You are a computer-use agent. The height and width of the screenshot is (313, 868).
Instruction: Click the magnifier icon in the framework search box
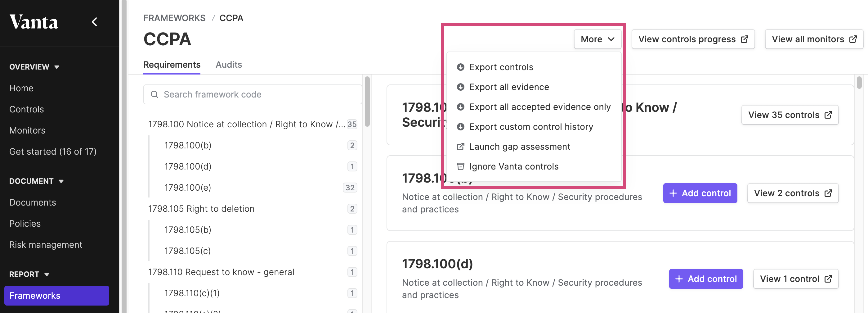(154, 94)
